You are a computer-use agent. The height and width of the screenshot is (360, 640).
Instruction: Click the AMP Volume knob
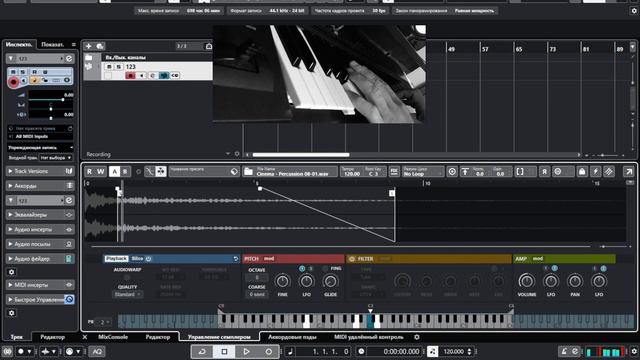527,281
